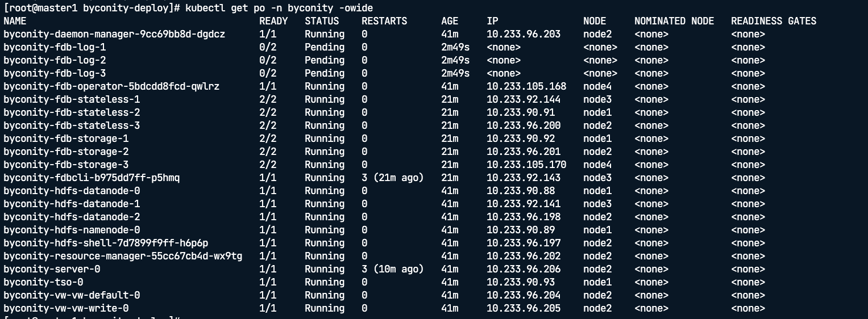Screen dimensions: 868x319
Task: Click byconity-resource-manager-55cc67cb4d-wx9tg pod name
Action: pos(123,256)
